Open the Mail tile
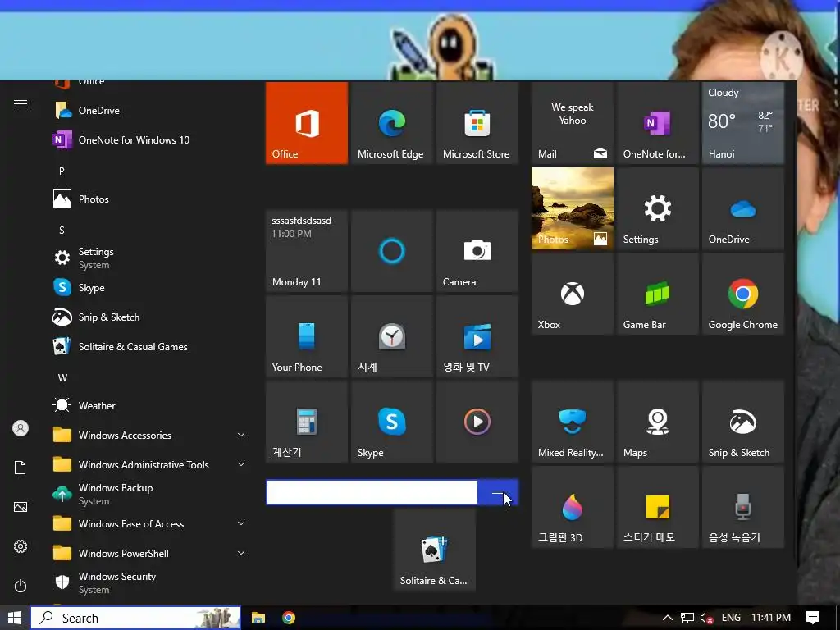The image size is (840, 630). pos(572,123)
